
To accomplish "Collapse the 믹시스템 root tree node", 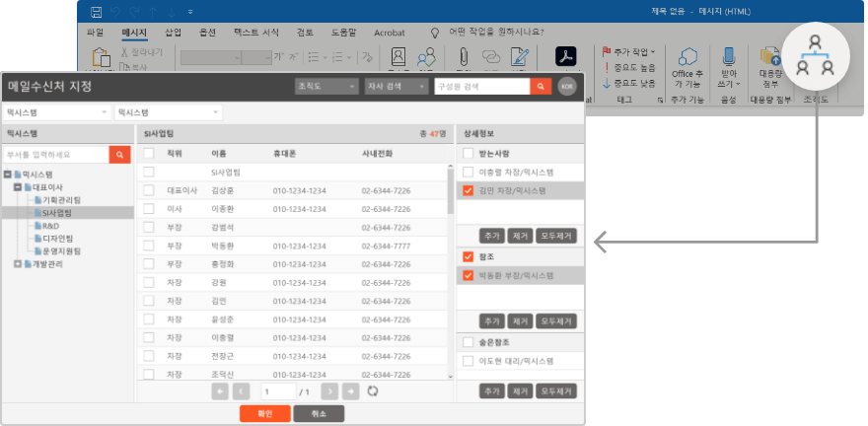I will tap(8, 175).
